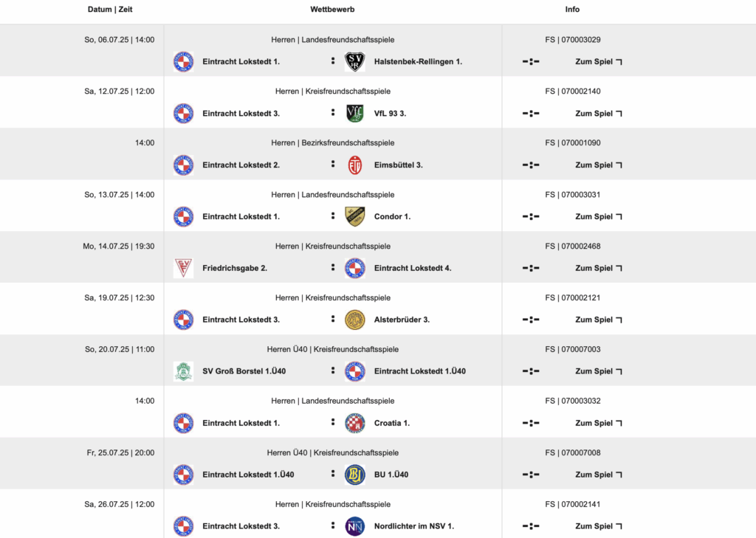The height and width of the screenshot is (538, 756).
Task: Open Zum Spiel for BU 1.Ü40 match
Action: tap(598, 475)
